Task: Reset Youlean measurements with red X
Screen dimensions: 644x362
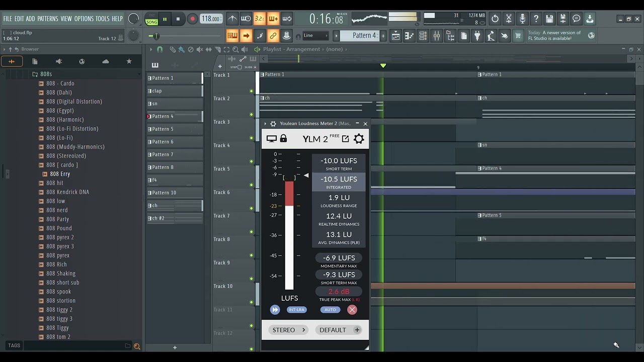Action: coord(352,310)
